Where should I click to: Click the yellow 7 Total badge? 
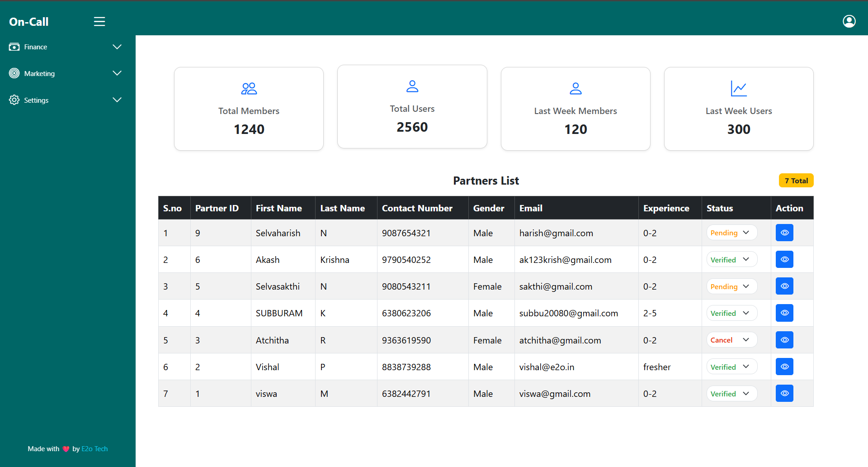point(796,181)
